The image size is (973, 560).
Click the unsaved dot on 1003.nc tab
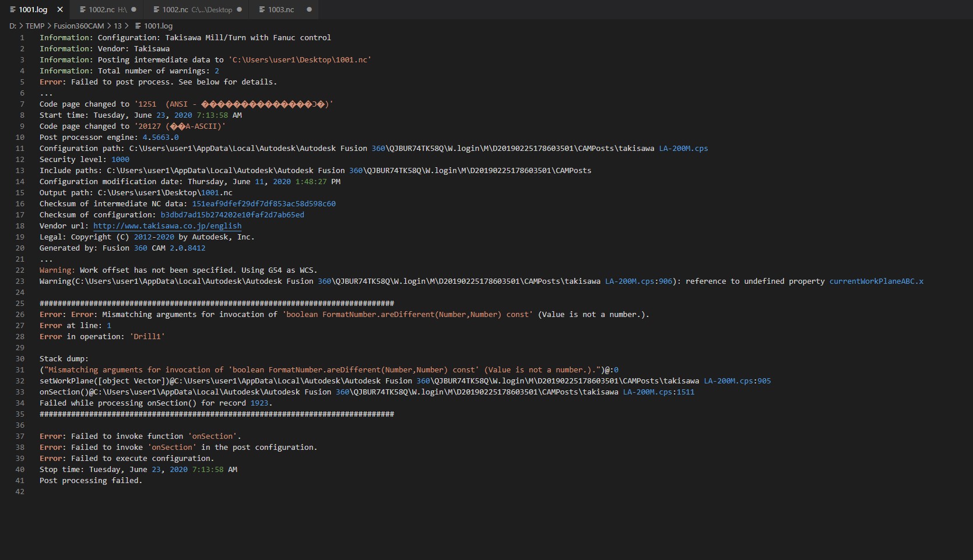309,9
